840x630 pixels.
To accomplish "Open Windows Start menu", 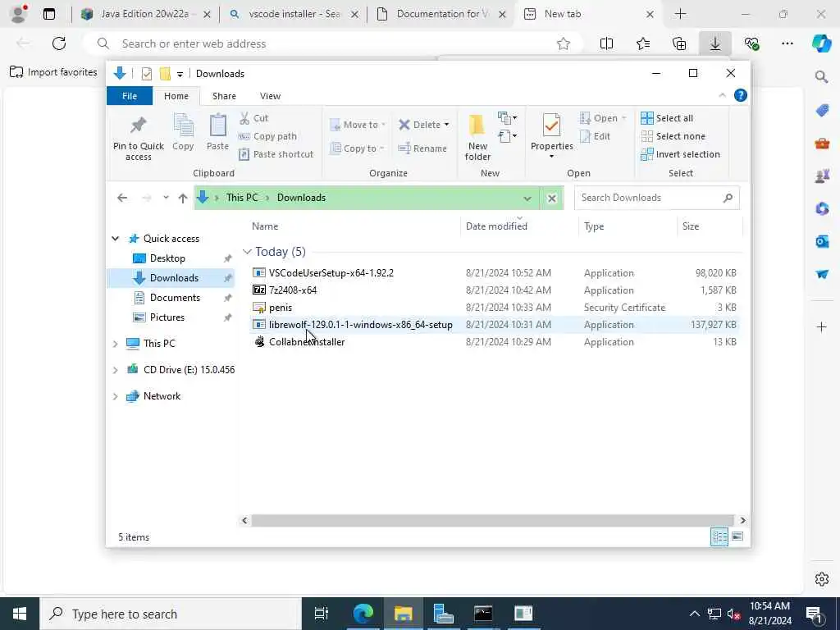I will 20,614.
